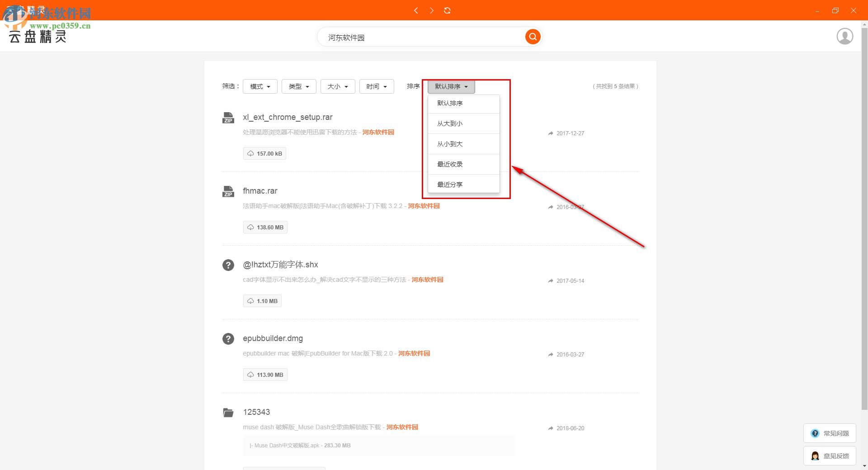Click the back navigation arrow
Viewport: 868px width, 470px height.
(416, 10)
